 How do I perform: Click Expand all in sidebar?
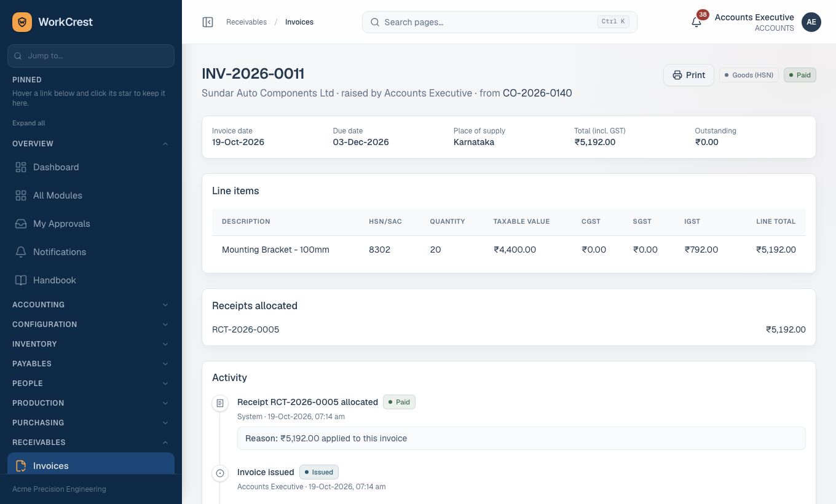[x=29, y=123]
